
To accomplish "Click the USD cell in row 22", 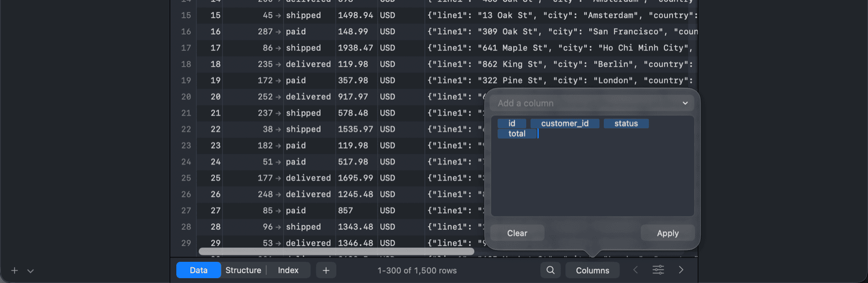I will (x=400, y=129).
